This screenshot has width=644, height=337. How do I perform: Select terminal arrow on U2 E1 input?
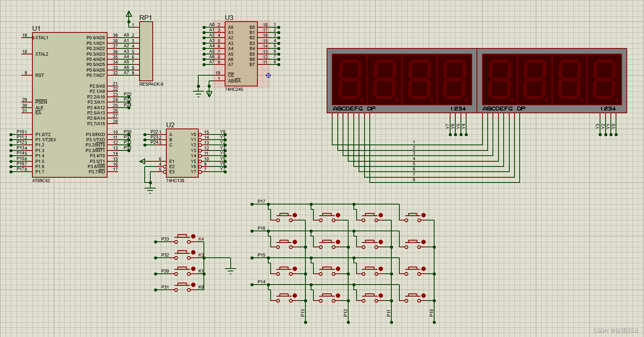pos(142,161)
